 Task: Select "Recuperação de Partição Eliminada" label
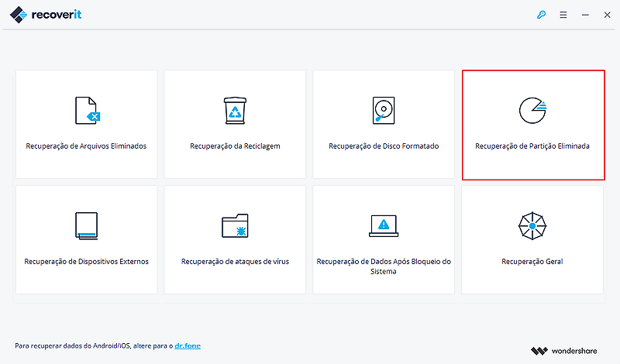tap(532, 146)
